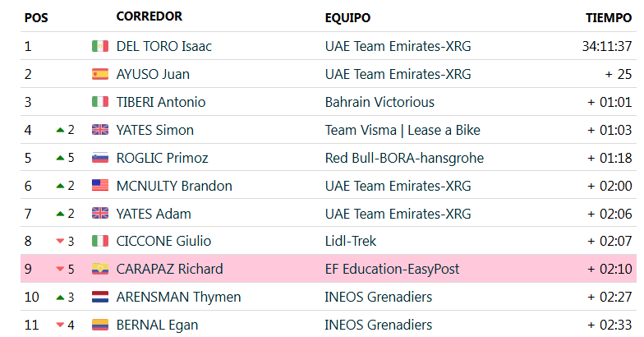Click the red down arrow in Carapaz row

point(61,270)
